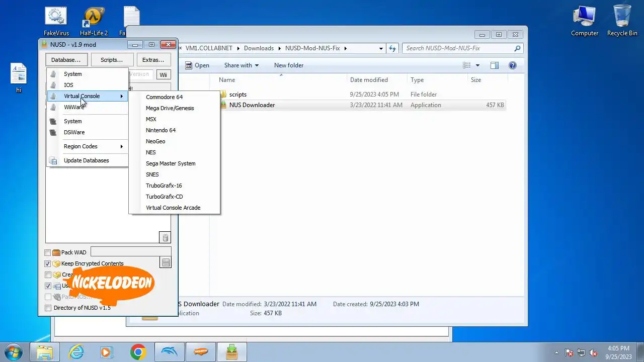Open address bar history dropdown arrow
Image resolution: width=644 pixels, height=362 pixels.
[381, 48]
